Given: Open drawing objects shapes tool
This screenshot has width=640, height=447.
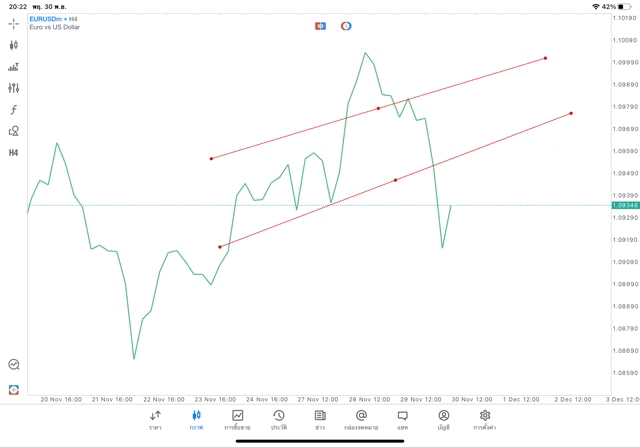Looking at the screenshot, I should [14, 131].
